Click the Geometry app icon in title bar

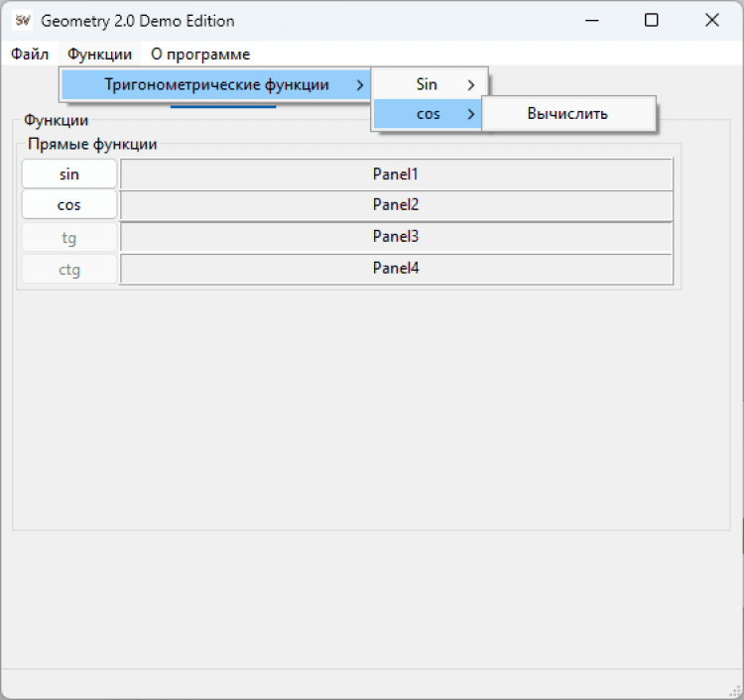(23, 21)
